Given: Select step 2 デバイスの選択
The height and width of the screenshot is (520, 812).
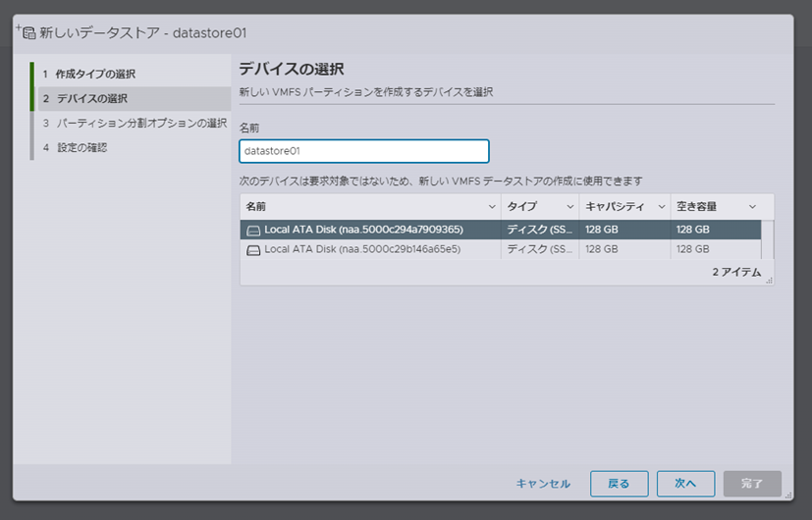Looking at the screenshot, I should [135, 98].
